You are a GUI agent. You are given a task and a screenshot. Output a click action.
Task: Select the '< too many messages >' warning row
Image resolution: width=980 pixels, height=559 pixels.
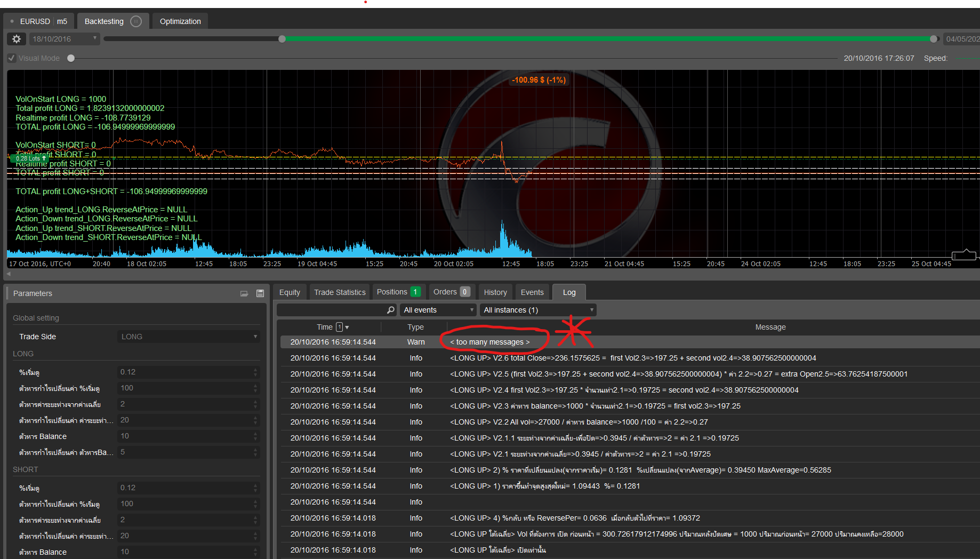tap(630, 342)
